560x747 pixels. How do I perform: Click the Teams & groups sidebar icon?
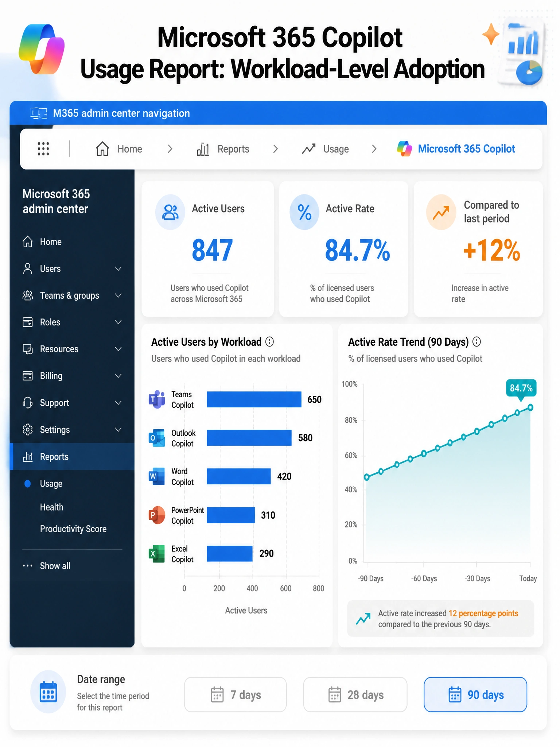coord(28,295)
